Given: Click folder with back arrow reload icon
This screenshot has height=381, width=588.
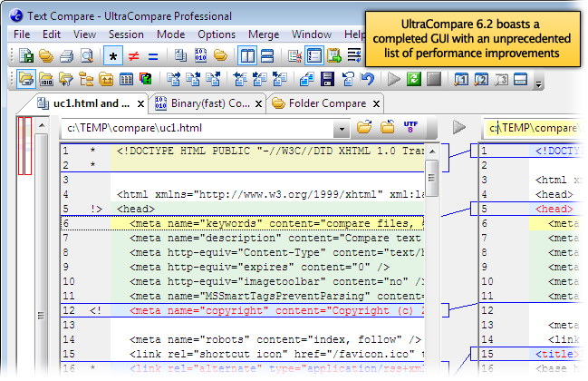Looking at the screenshot, I should (x=388, y=127).
